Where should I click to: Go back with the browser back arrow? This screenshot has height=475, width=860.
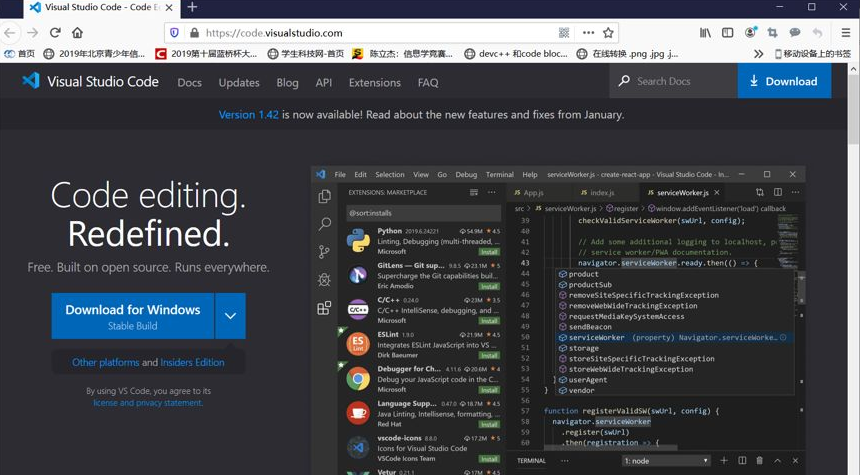click(10, 33)
